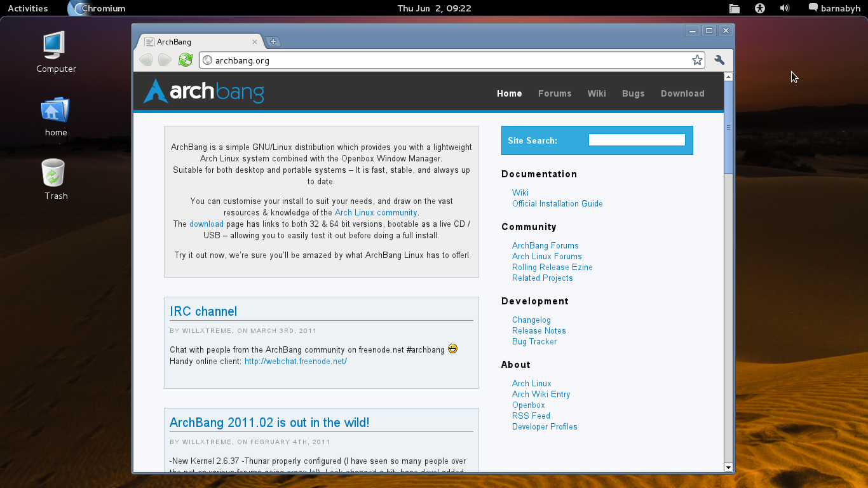Open the Activities overview
The image size is (868, 488).
[27, 8]
